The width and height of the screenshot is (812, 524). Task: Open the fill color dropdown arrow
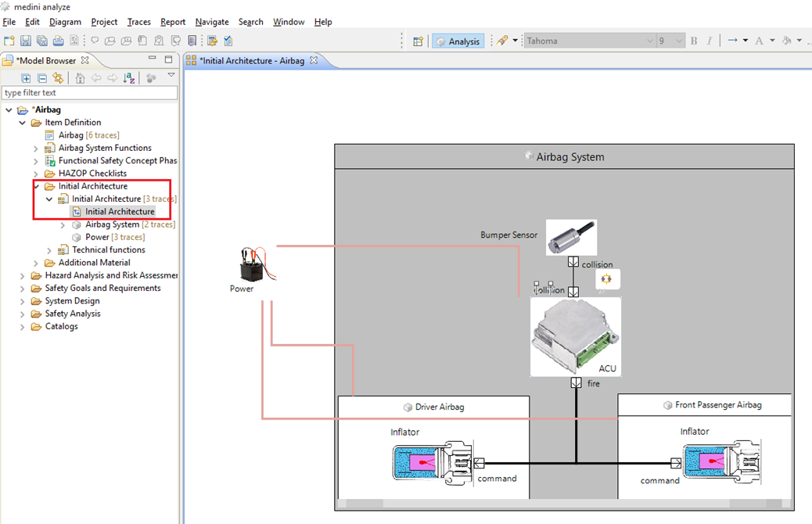tap(799, 41)
